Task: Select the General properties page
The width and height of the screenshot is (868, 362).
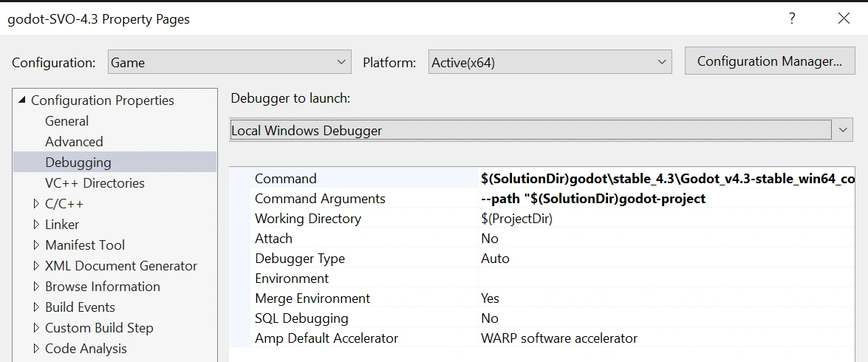Action: coord(66,121)
